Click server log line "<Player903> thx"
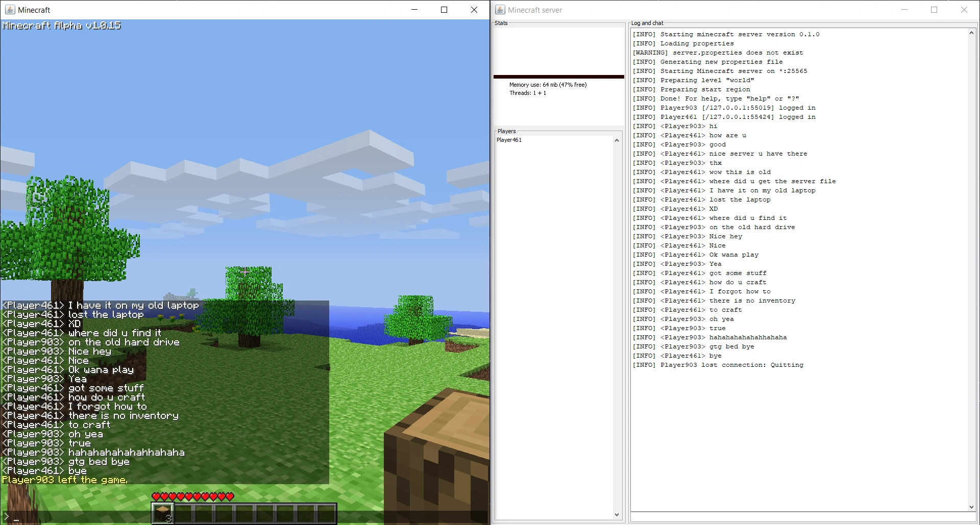 (677, 163)
